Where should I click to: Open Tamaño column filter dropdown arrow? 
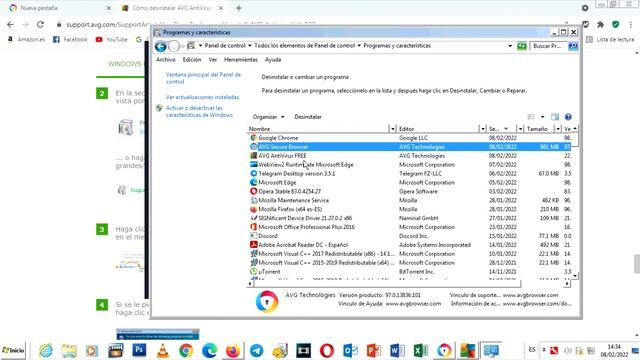click(558, 129)
